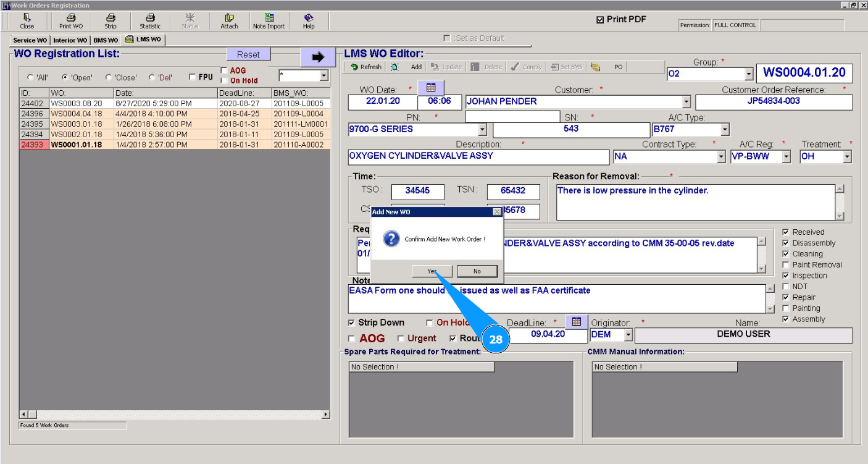Open the DeadLine calendar picker

[577, 322]
